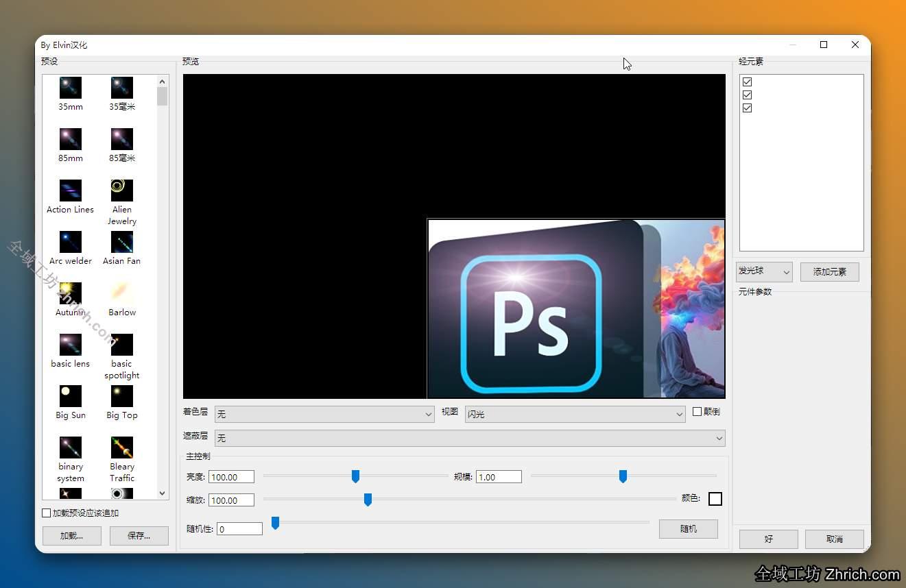906x588 pixels.
Task: Click the 主控制 group label
Action: coord(198,456)
